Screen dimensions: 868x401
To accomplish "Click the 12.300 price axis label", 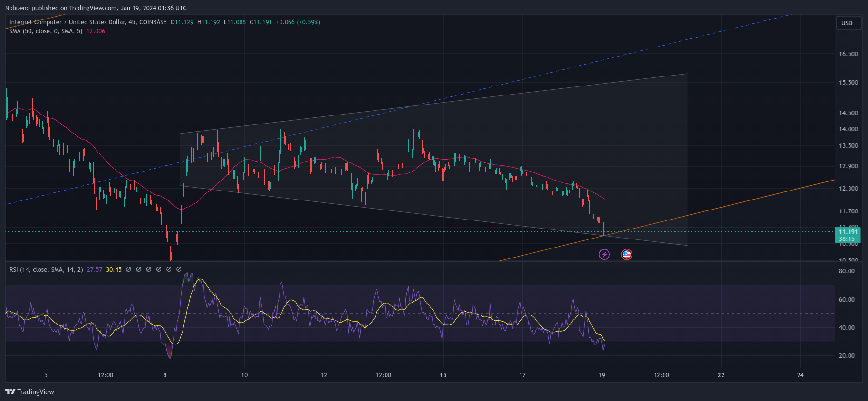I will [x=849, y=189].
